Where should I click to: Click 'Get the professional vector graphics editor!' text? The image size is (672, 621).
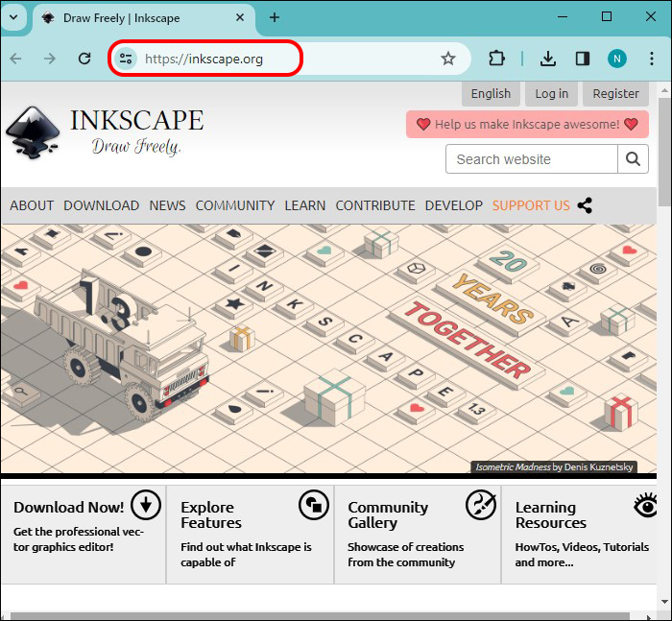click(x=79, y=539)
